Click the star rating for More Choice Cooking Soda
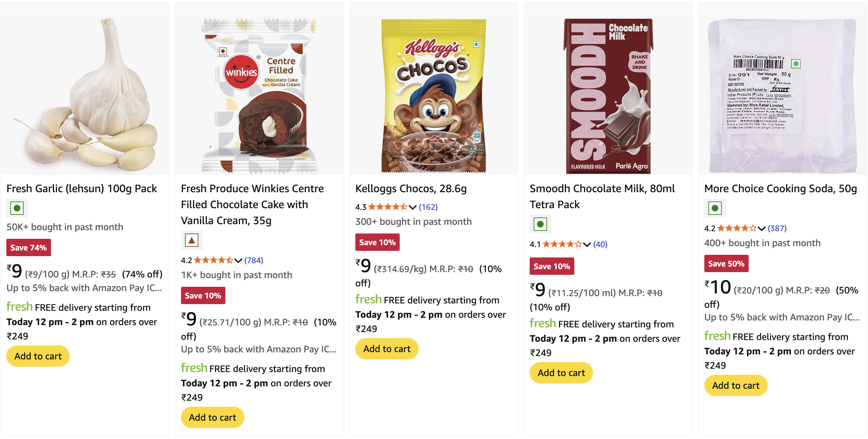This screenshot has height=439, width=868. point(736,228)
